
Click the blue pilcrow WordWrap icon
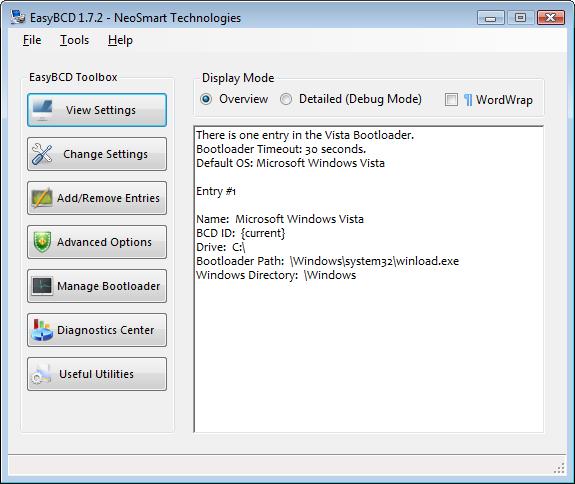coord(468,100)
